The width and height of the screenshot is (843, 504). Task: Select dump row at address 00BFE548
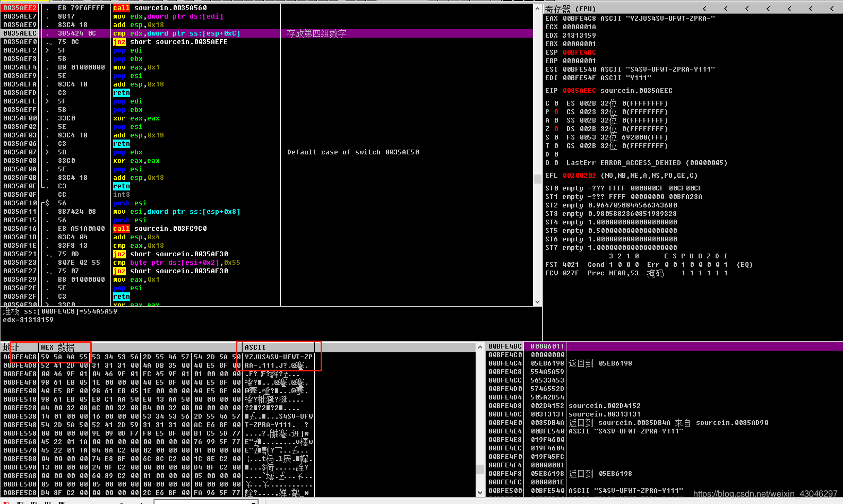point(158,425)
